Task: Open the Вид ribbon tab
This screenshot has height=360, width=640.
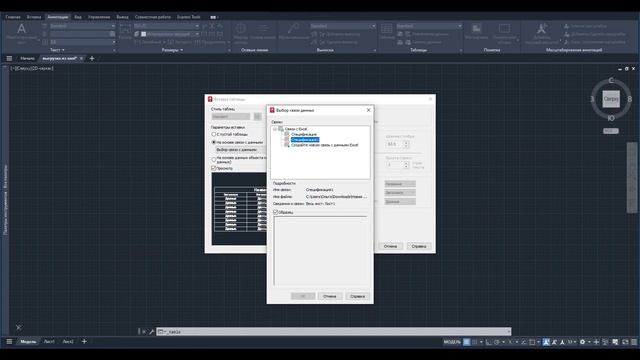Action: [78, 17]
